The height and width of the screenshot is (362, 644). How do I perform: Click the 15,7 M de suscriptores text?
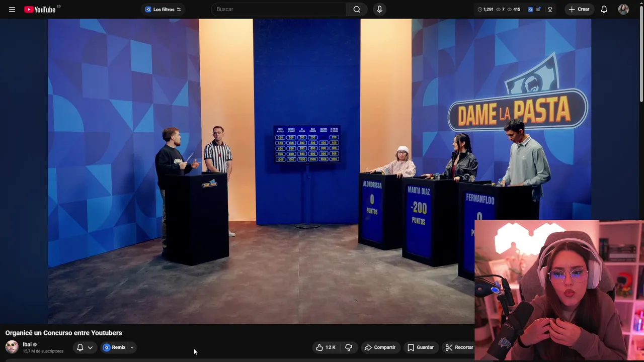[43, 351]
